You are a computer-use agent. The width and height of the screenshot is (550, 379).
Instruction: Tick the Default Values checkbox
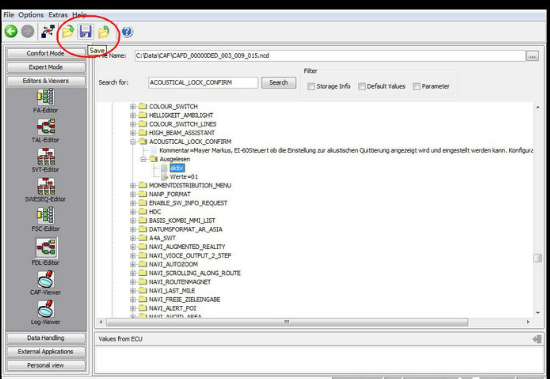(361, 86)
